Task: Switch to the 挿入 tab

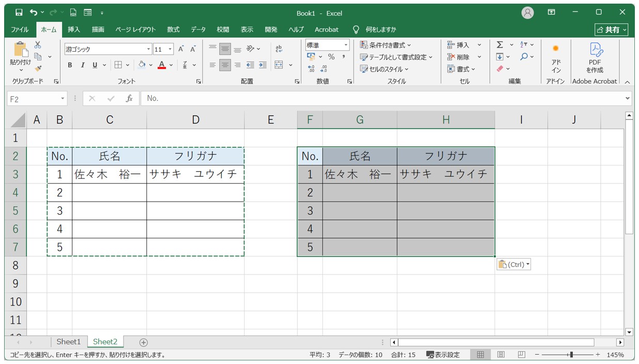Action: [x=74, y=29]
